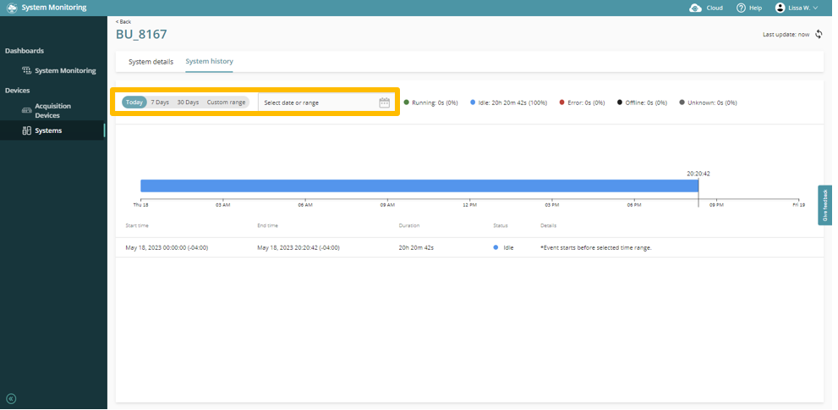Switch time range to 7 Days

click(x=160, y=102)
